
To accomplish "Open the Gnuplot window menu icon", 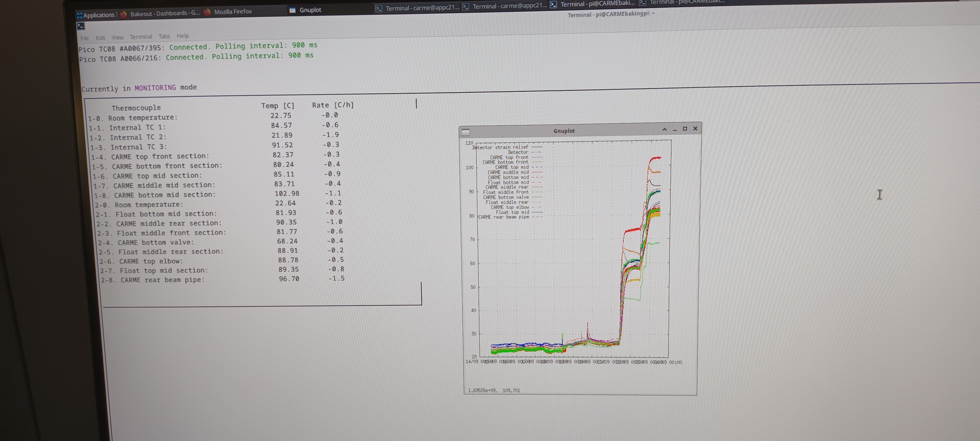I will tap(465, 132).
